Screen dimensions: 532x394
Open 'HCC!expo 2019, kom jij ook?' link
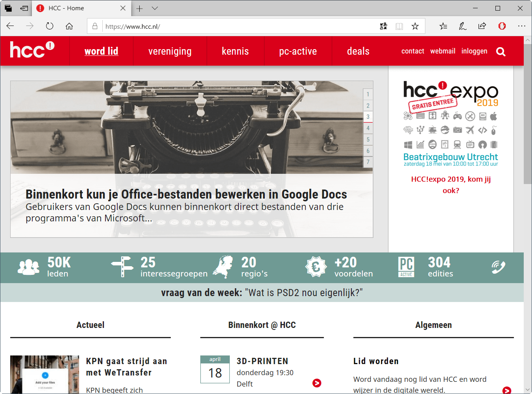[451, 185]
